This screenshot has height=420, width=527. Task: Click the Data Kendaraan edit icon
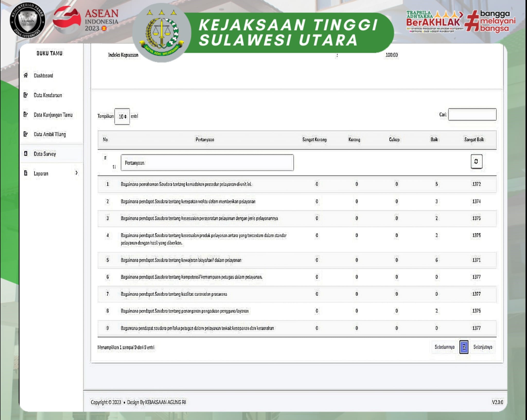point(25,95)
